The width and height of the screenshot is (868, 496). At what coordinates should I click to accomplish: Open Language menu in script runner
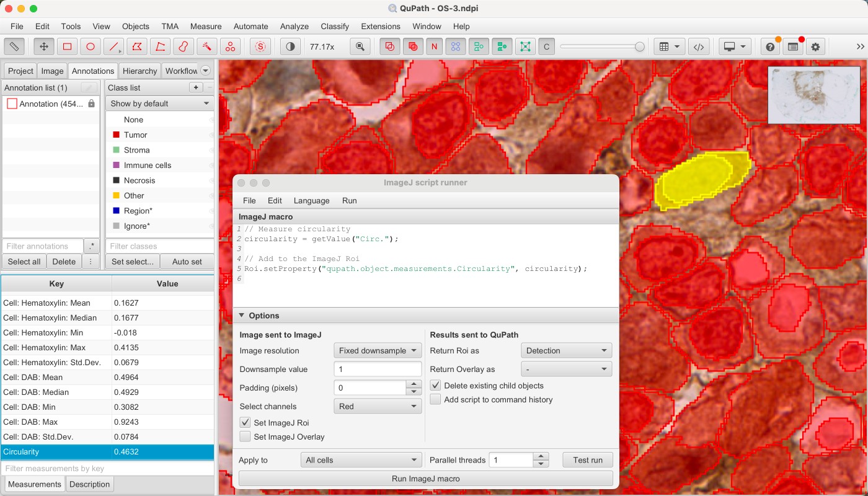pyautogui.click(x=311, y=200)
